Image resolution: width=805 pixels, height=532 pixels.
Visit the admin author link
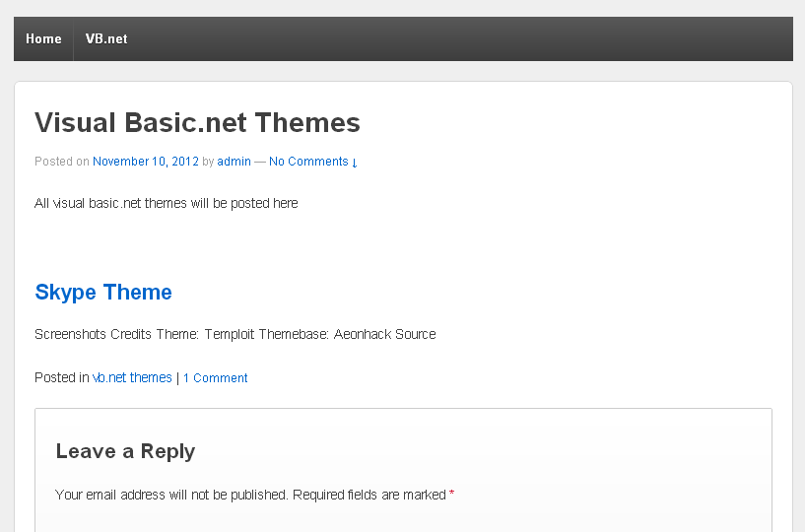point(235,162)
